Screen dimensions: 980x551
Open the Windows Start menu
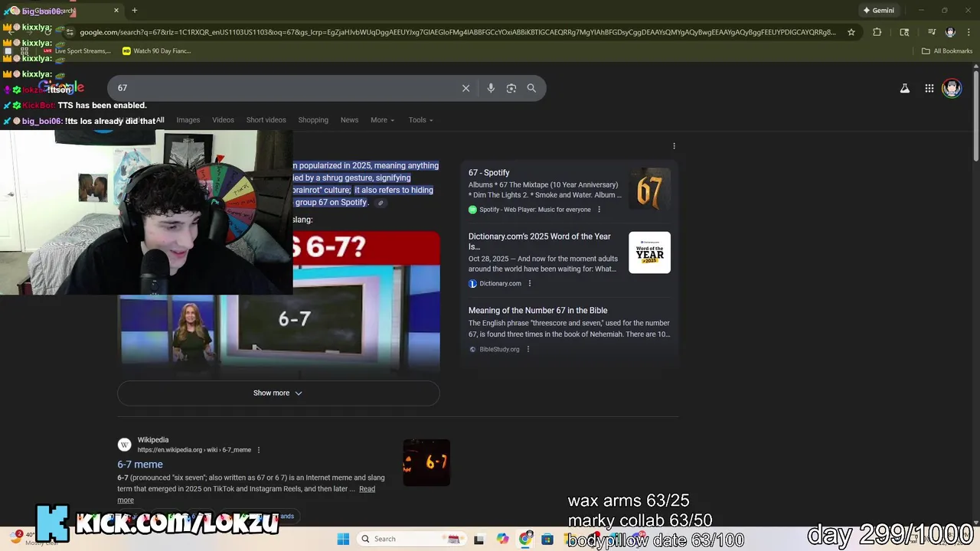(x=343, y=539)
